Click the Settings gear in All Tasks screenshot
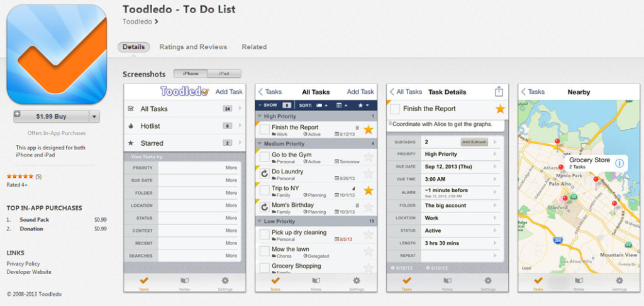 [357, 281]
